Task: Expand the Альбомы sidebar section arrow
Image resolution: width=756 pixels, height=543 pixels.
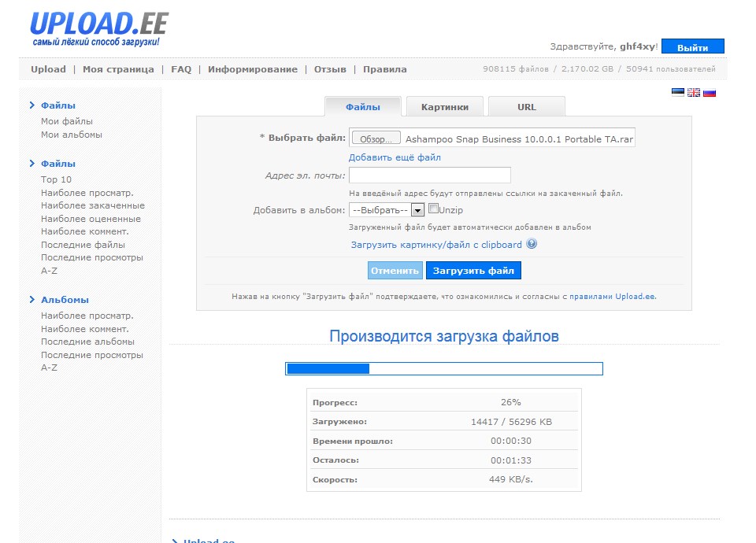Action: coord(31,299)
